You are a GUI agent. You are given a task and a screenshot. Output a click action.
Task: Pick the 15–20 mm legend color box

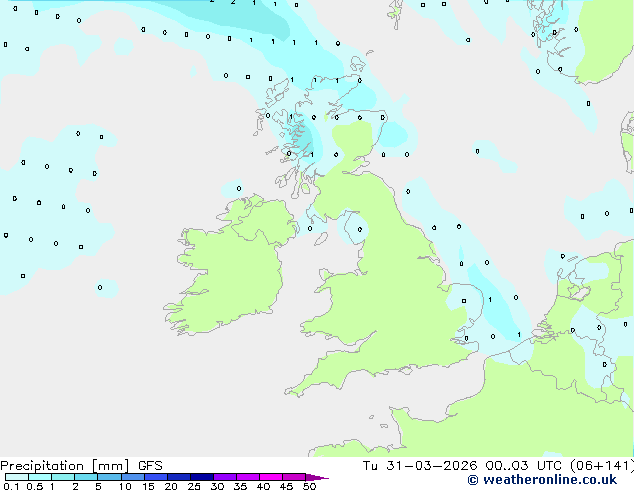[x=156, y=477]
